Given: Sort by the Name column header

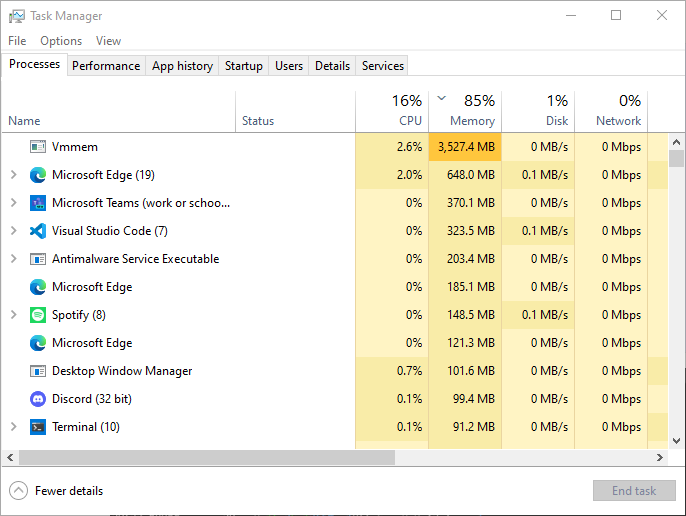Looking at the screenshot, I should [x=119, y=112].
